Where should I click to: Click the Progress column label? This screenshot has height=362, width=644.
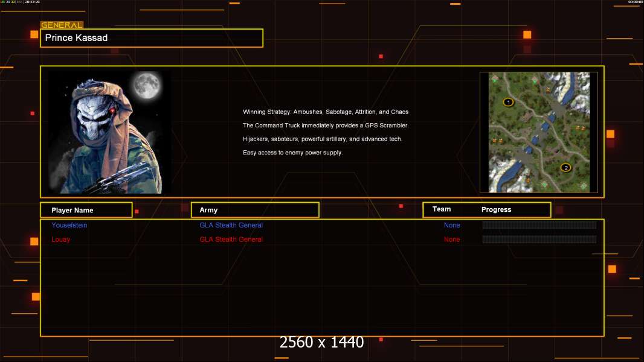(x=496, y=209)
